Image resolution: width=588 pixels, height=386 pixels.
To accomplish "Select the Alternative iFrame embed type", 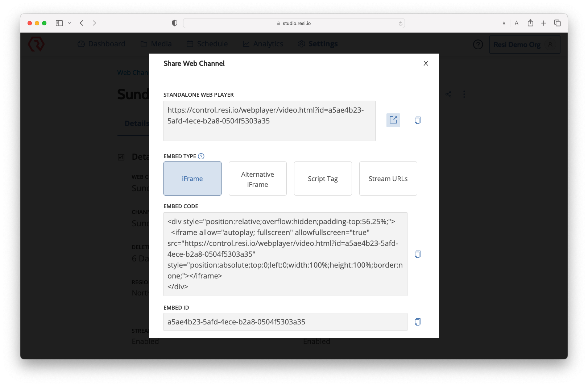I will click(257, 179).
